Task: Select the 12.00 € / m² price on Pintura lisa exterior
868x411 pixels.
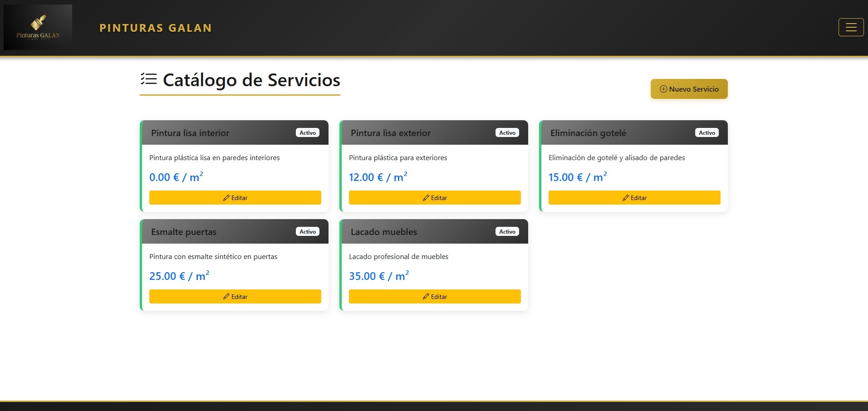Action: coord(378,176)
